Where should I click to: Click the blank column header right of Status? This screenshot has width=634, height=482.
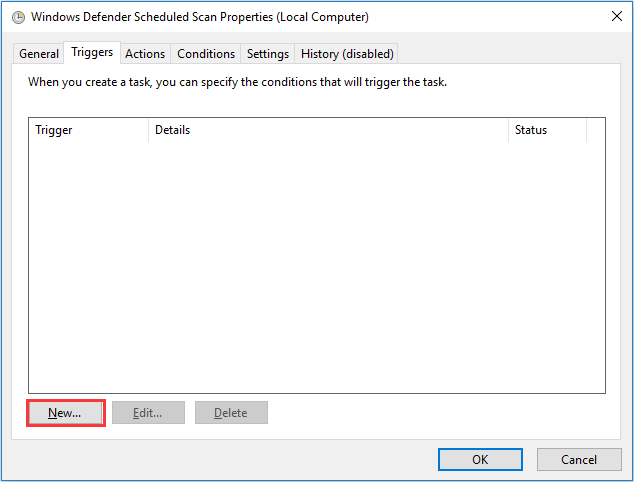click(x=595, y=130)
